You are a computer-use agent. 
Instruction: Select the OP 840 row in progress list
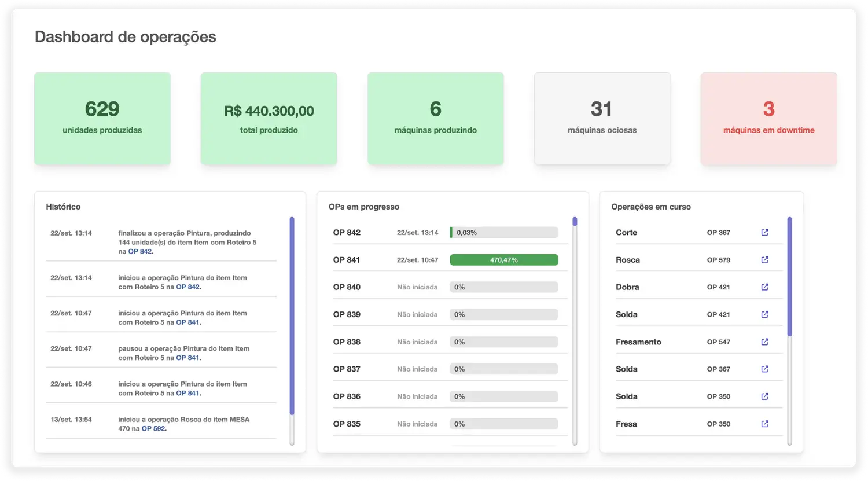pos(347,287)
